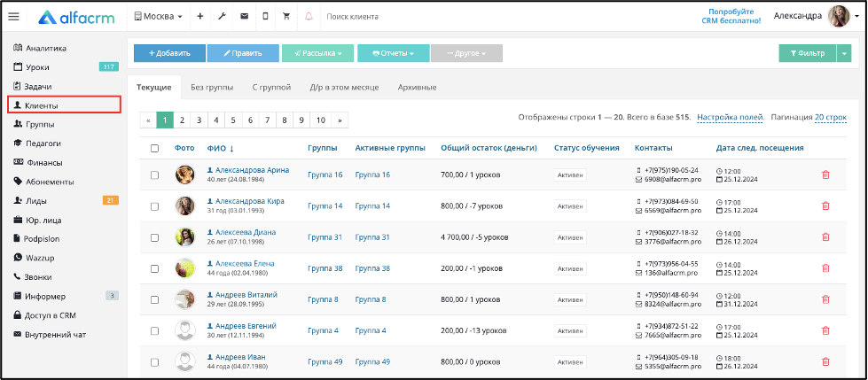Open the Рассылка dropdown button
Image resolution: width=868 pixels, height=380 pixels.
318,53
